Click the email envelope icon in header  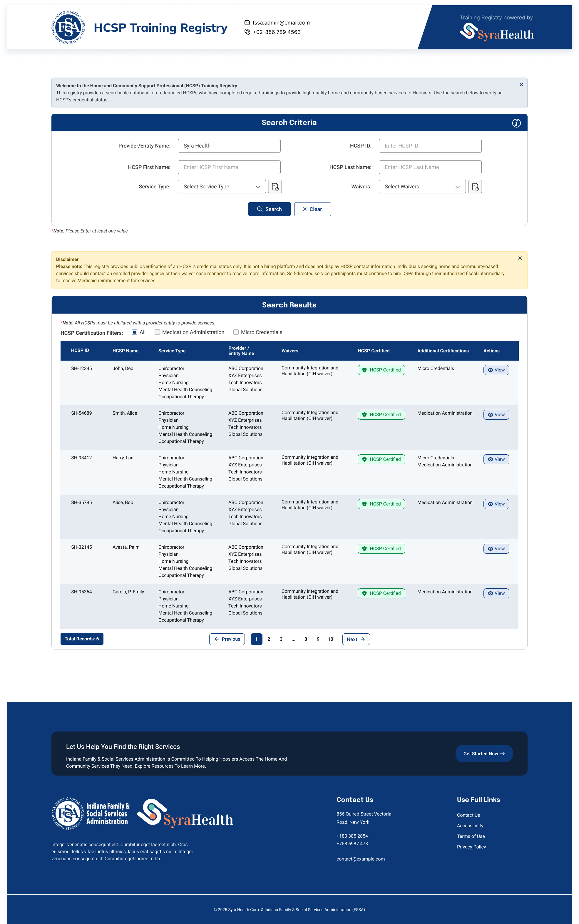[247, 23]
